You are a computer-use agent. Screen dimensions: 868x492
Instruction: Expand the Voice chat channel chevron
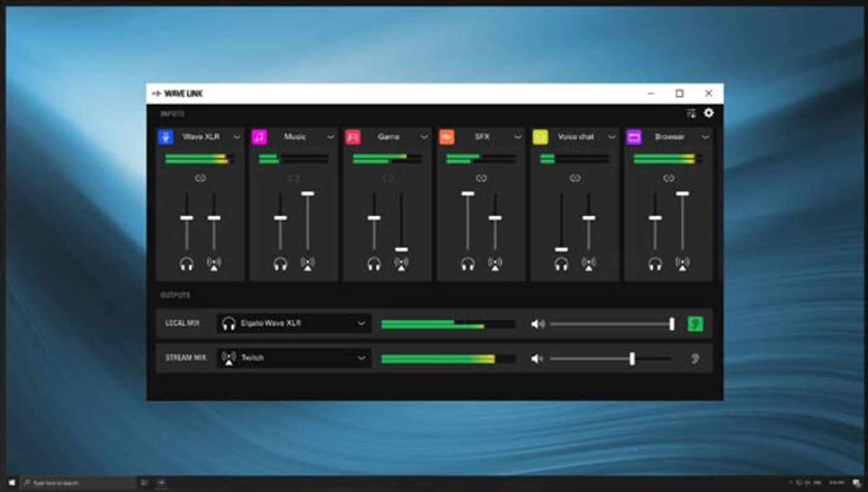pyautogui.click(x=611, y=137)
